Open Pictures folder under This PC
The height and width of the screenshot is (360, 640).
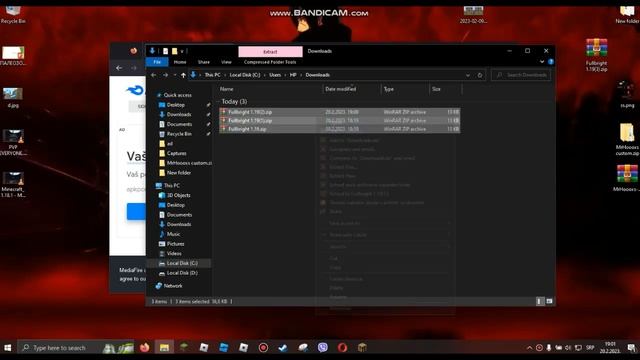point(176,244)
